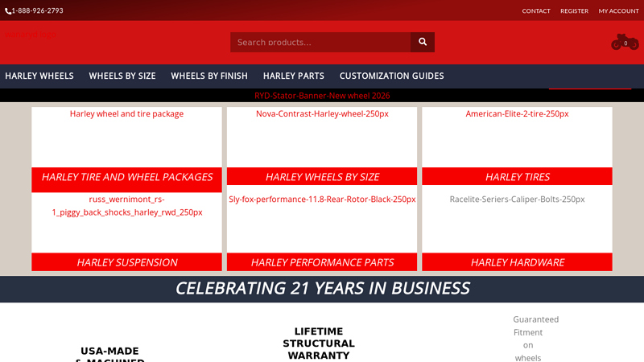Open the Contact page link
The image size is (644, 362).
tap(536, 11)
